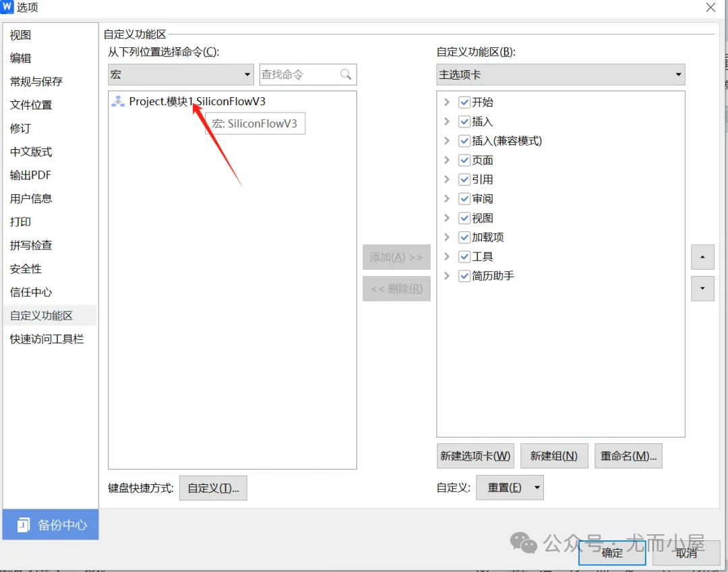The height and width of the screenshot is (572, 728).
Task: Expand the 插入(兼容模式) node
Action: [x=447, y=140]
